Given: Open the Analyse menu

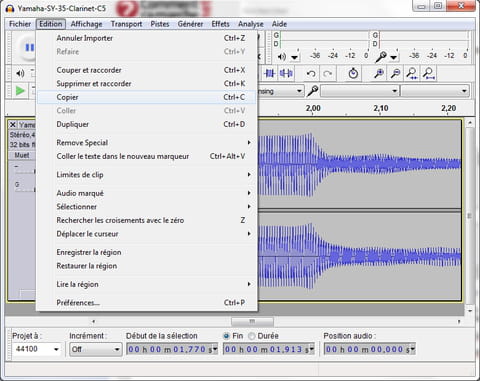Looking at the screenshot, I should [251, 24].
